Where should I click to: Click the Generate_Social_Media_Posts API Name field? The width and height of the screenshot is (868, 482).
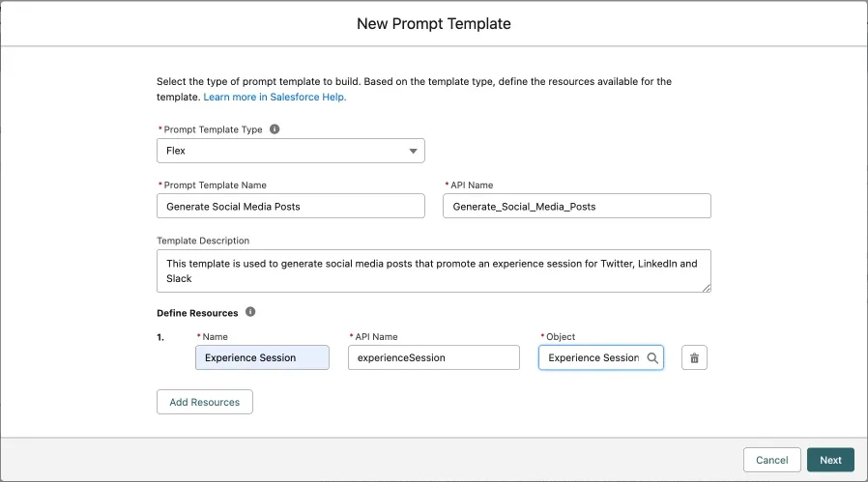click(x=576, y=207)
